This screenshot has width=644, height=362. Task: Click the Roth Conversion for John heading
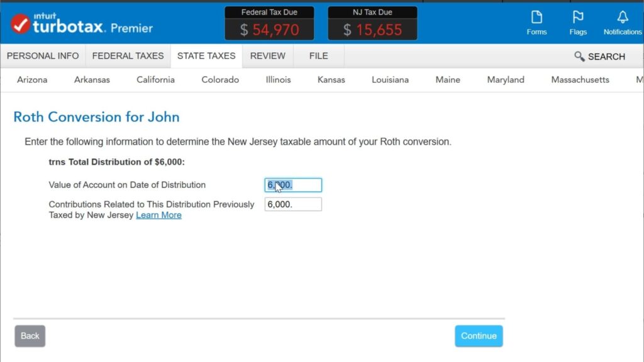pos(96,117)
